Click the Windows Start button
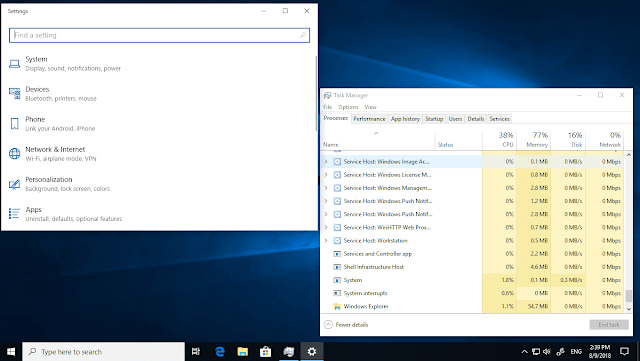The image size is (640, 361). tap(11, 352)
